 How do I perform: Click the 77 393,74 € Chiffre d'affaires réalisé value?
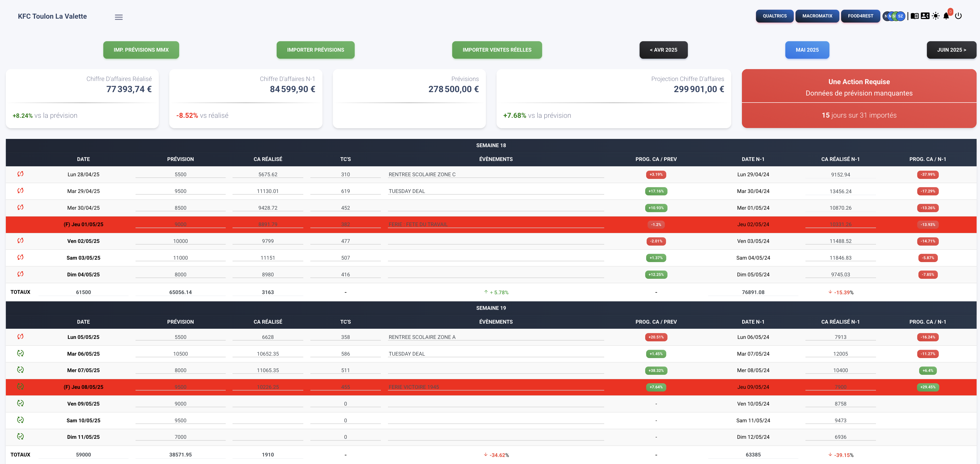[129, 89]
